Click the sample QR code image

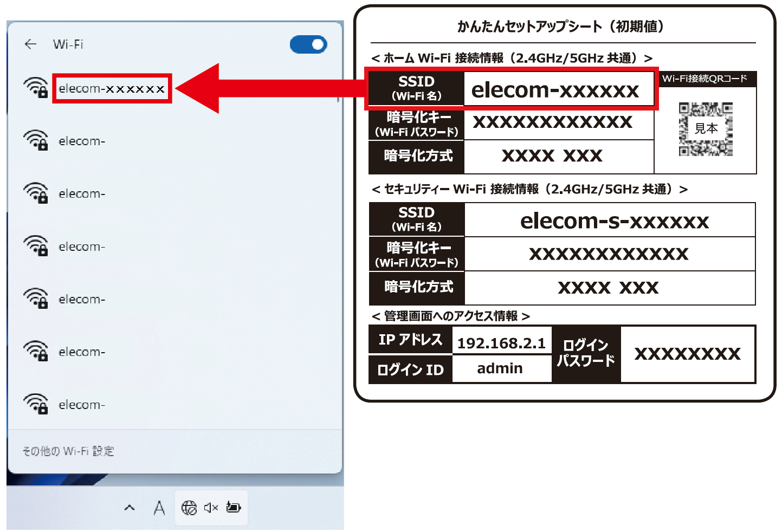point(706,129)
